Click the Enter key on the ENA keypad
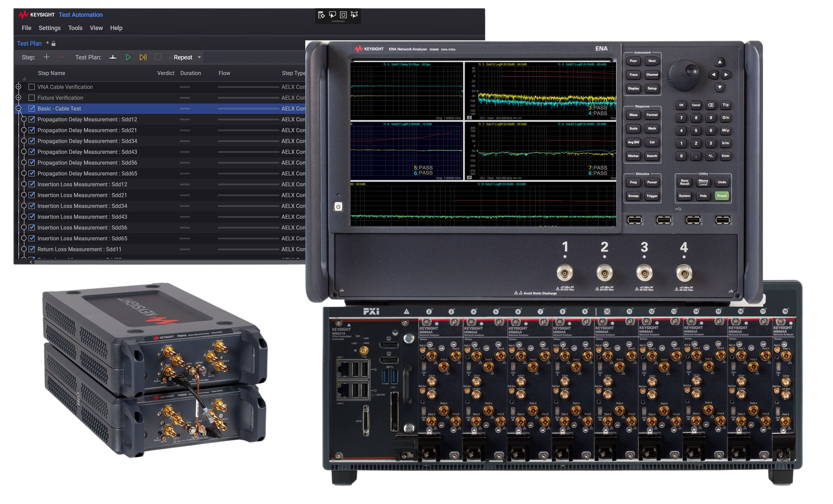This screenshot has width=833, height=504. coord(726,156)
